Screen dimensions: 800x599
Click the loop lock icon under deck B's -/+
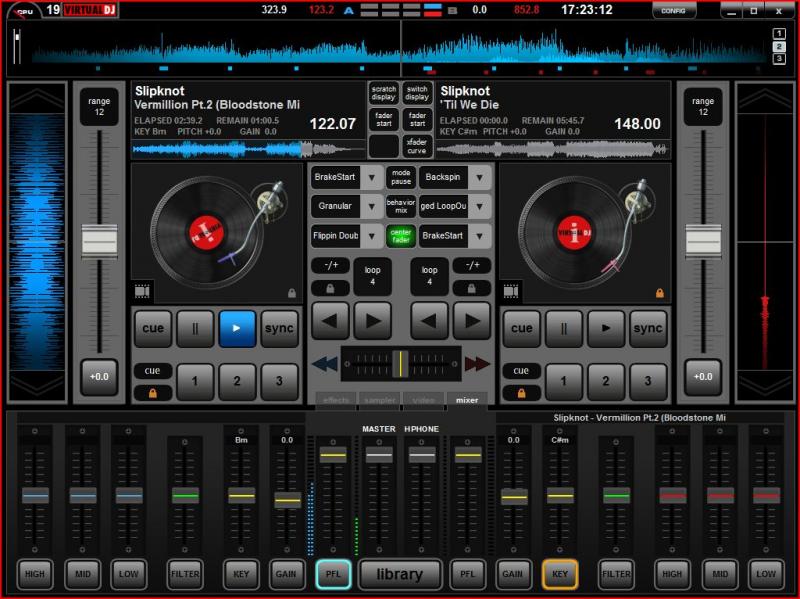[x=471, y=289]
